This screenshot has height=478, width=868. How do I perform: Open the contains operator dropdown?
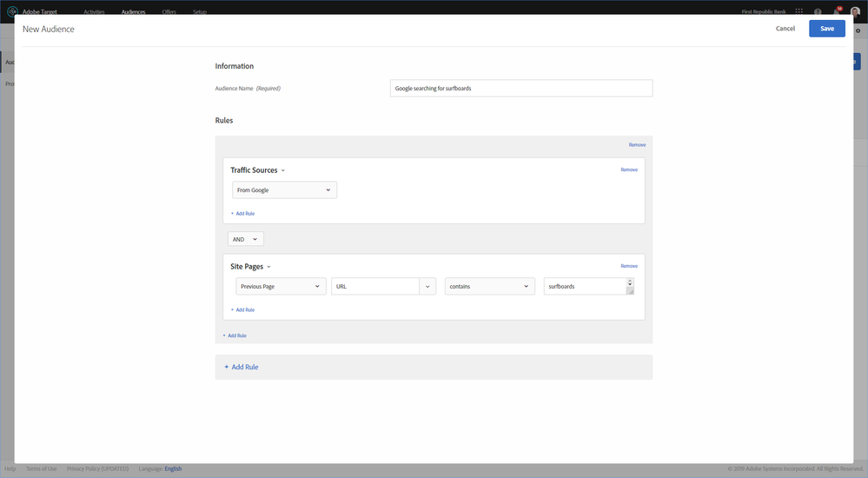[489, 286]
